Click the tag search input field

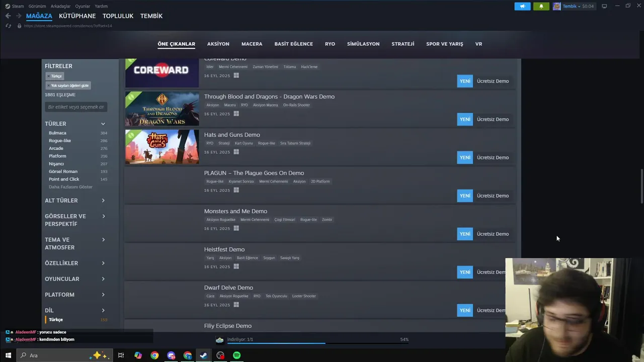pyautogui.click(x=76, y=107)
